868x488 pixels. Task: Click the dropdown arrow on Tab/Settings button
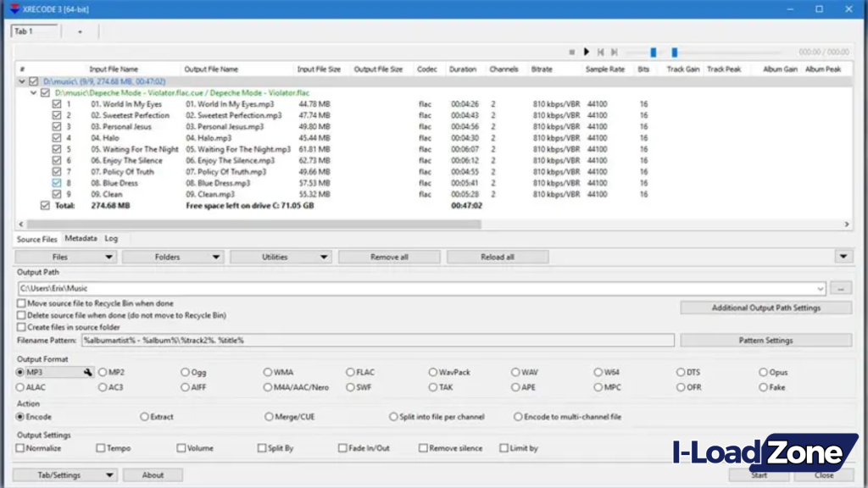(108, 474)
